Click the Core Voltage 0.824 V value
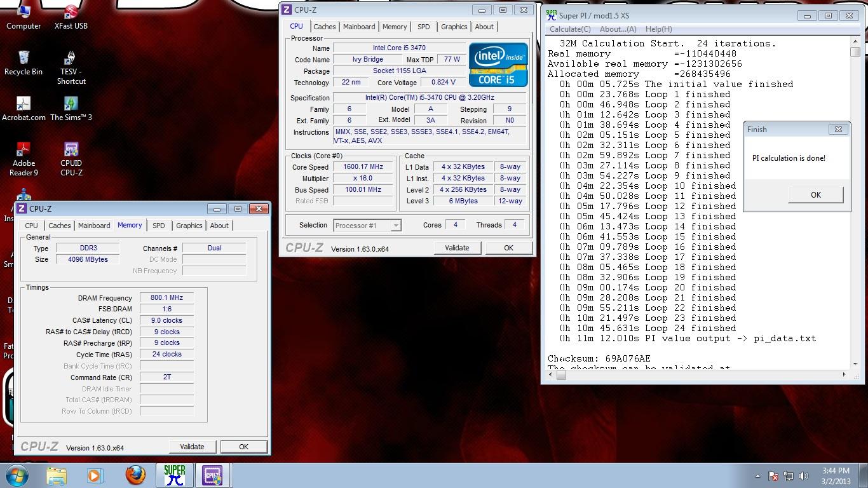The width and height of the screenshot is (868, 488). point(443,83)
